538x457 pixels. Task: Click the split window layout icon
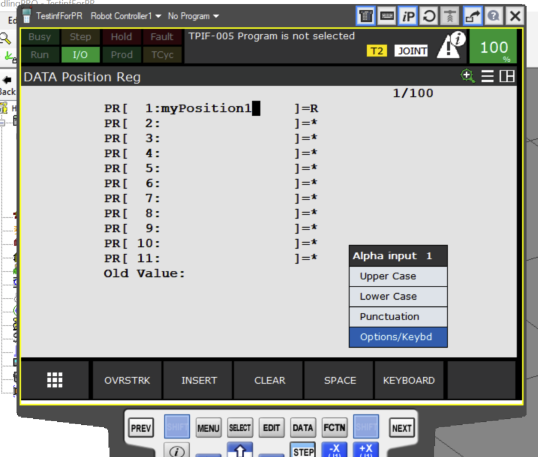click(x=507, y=76)
